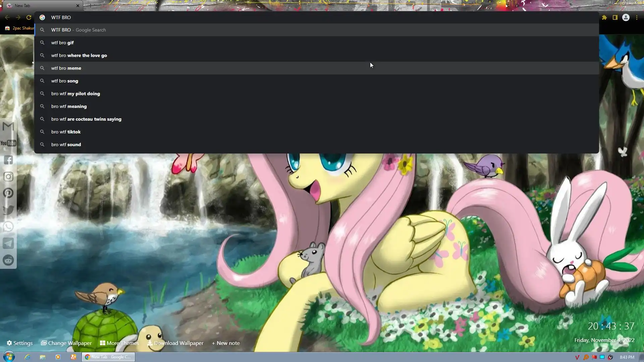Open Gmail from the sidebar

click(8, 126)
